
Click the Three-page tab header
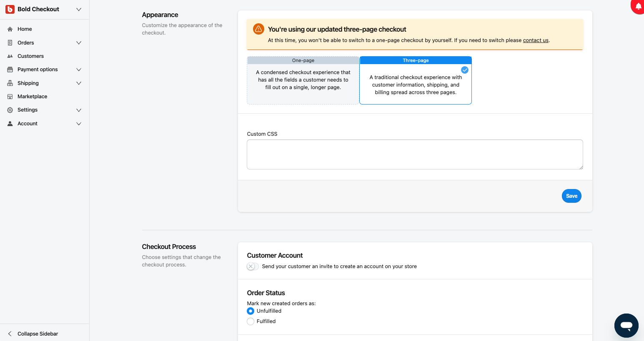click(416, 60)
